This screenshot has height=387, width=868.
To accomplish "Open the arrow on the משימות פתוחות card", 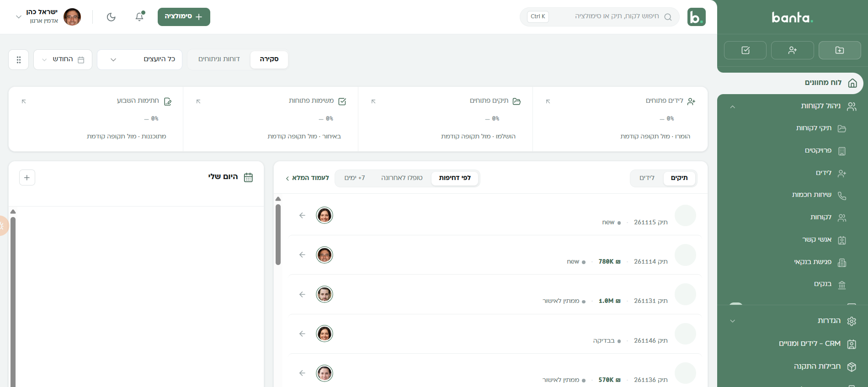I will click(x=198, y=101).
